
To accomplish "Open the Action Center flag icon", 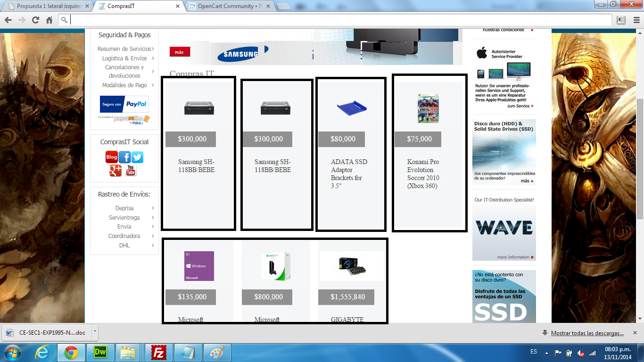I will click(x=558, y=353).
